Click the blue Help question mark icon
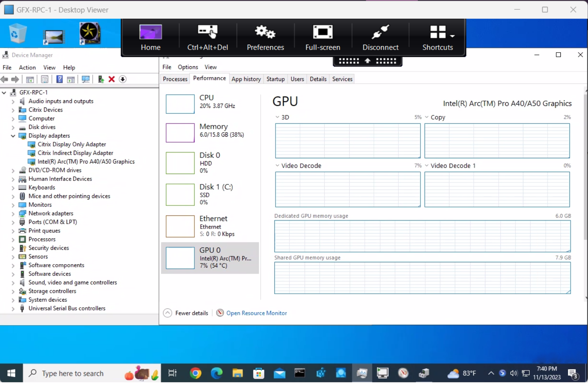The image size is (588, 383). [x=59, y=79]
